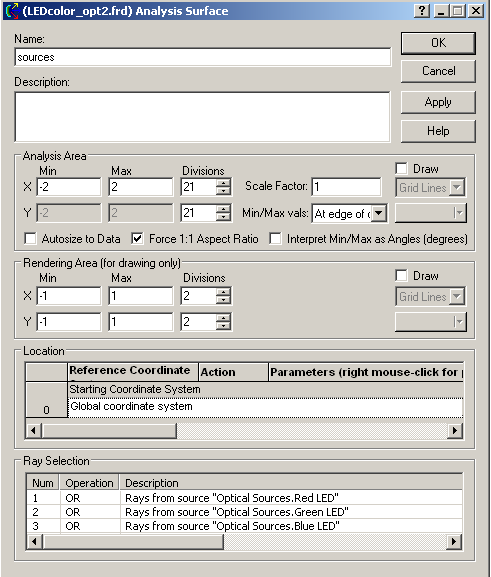Open Help for Analysis Surface

[438, 131]
